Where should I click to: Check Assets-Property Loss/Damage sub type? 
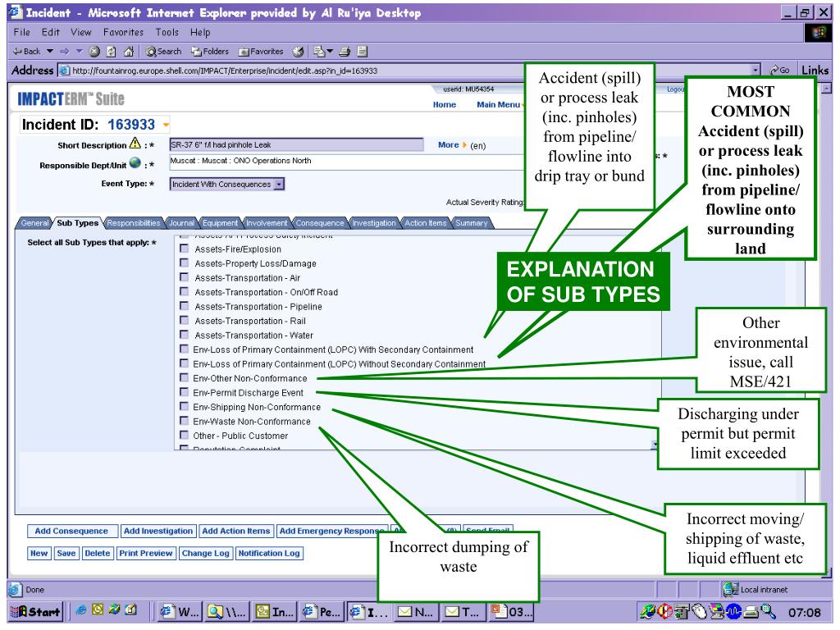185,263
